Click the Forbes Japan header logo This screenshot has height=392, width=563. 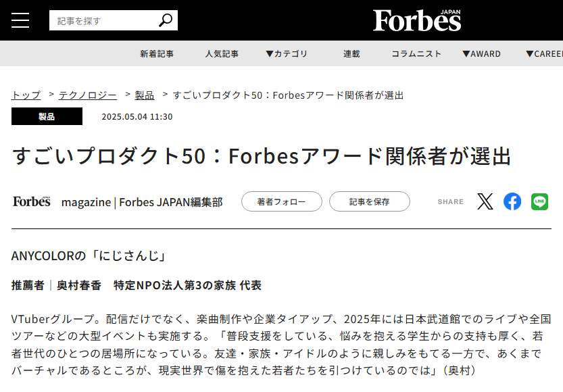click(417, 20)
